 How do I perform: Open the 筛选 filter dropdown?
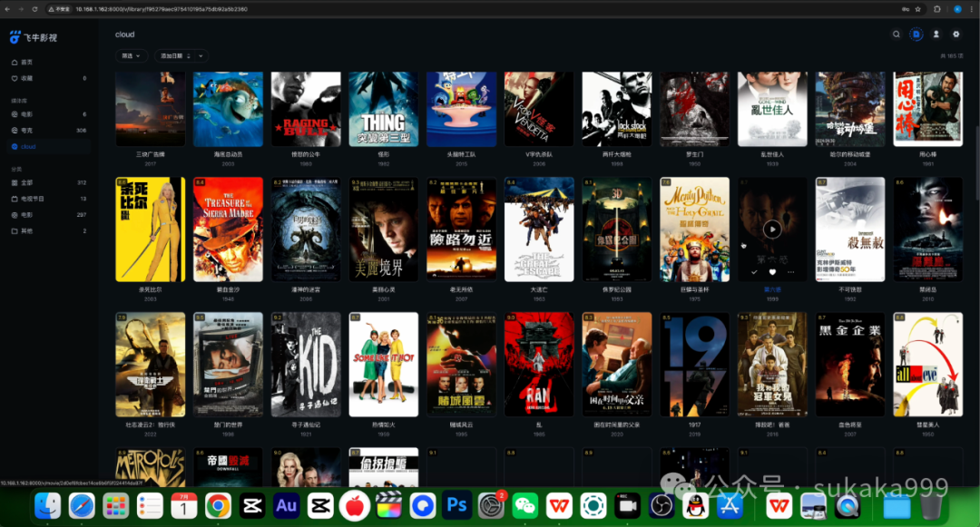(x=132, y=56)
